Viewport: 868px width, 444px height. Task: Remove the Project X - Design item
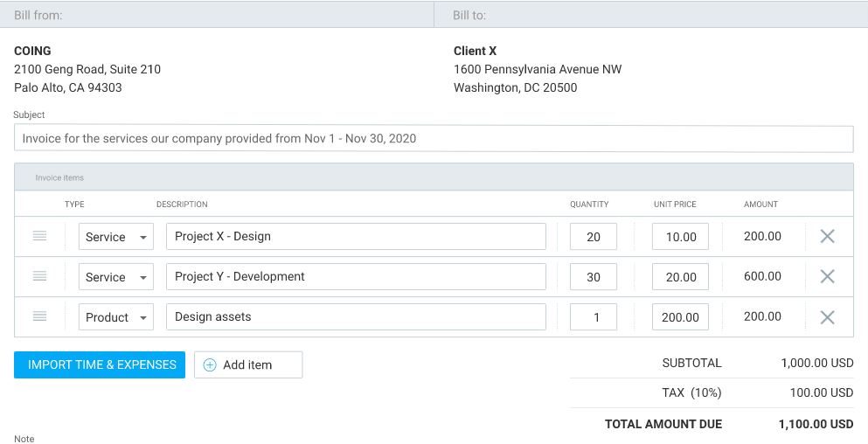point(827,236)
